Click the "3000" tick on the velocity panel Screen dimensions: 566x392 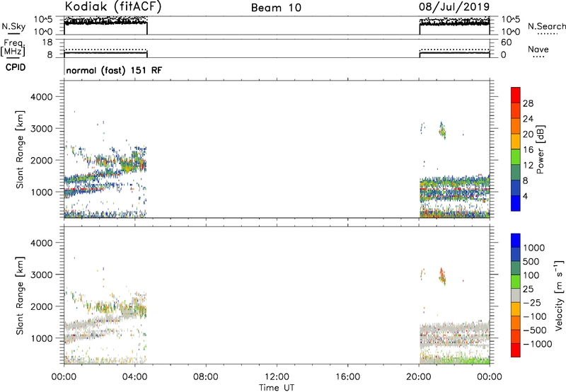41,275
